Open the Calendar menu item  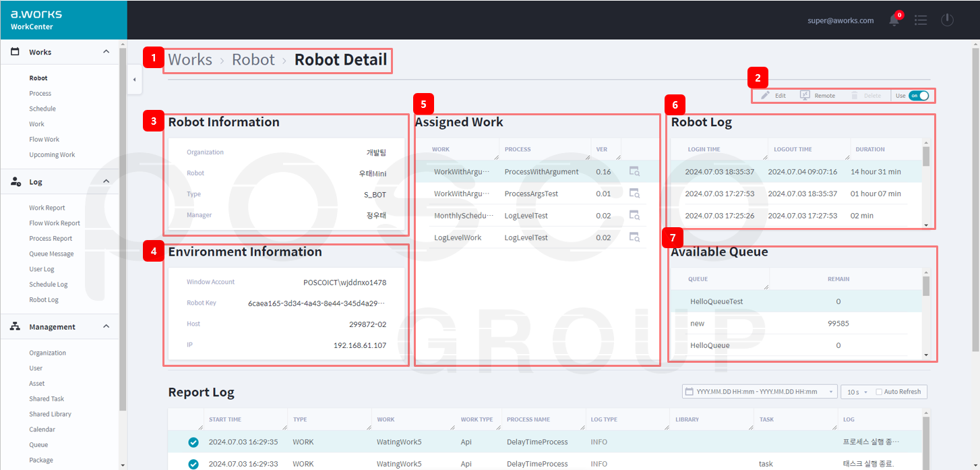pos(42,430)
